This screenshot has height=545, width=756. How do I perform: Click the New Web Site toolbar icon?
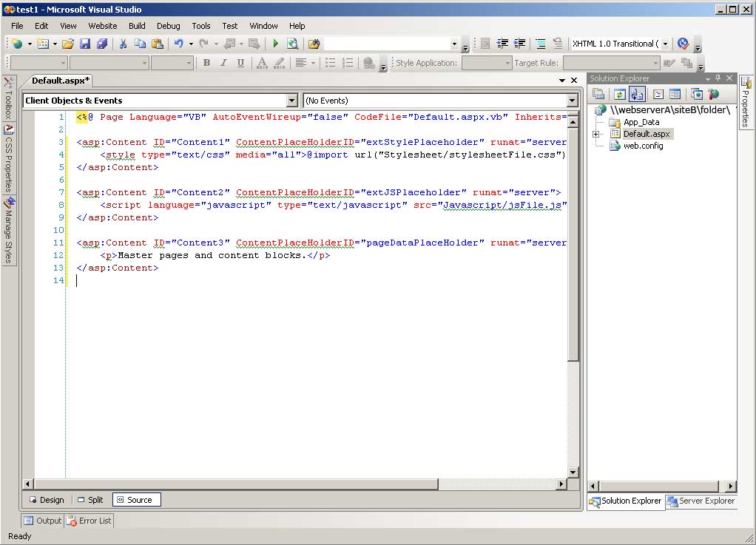click(18, 44)
